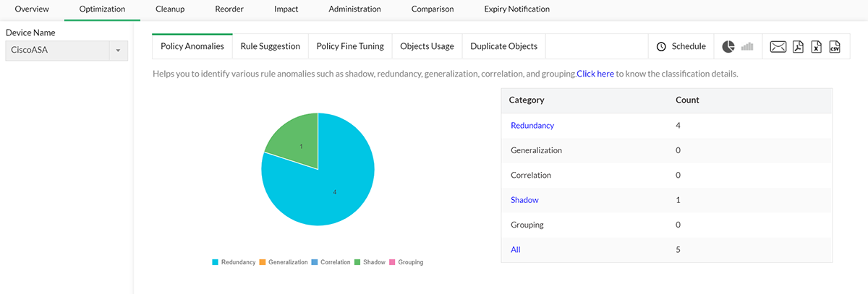Viewport: 868px width, 294px height.
Task: Switch to the bar chart view
Action: click(747, 47)
